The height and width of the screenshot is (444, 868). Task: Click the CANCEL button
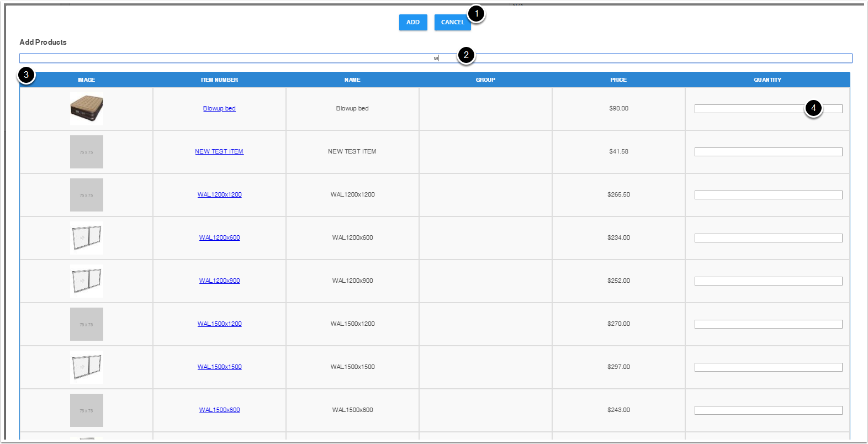[452, 22]
